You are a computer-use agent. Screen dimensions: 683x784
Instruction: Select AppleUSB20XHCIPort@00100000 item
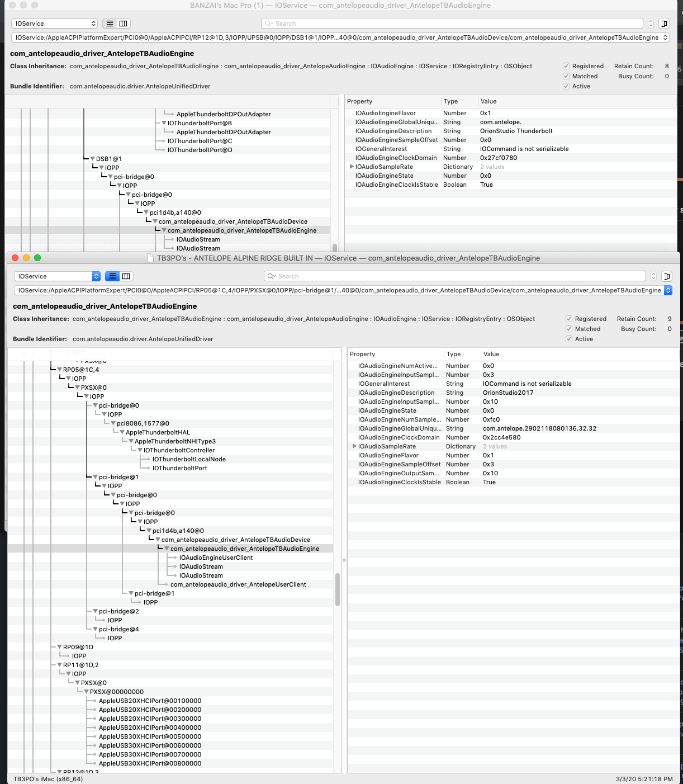click(150, 701)
